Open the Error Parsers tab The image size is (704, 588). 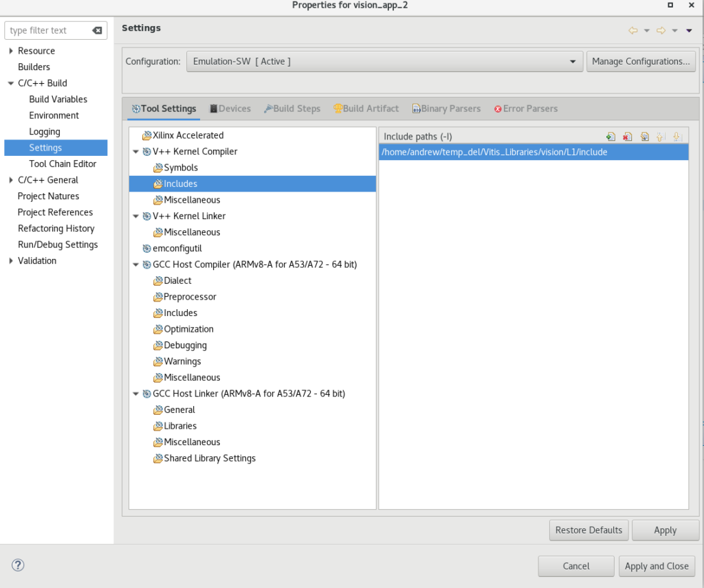tap(526, 109)
